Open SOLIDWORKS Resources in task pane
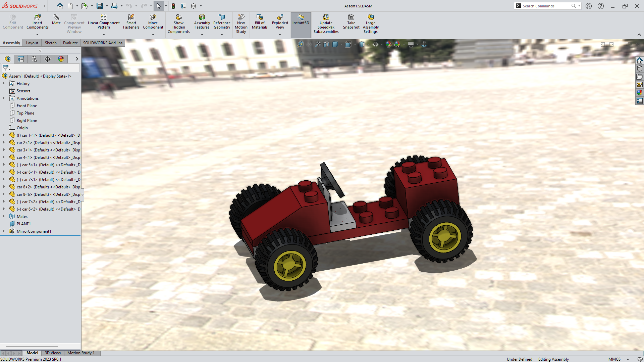The width and height of the screenshot is (644, 362). (x=640, y=60)
